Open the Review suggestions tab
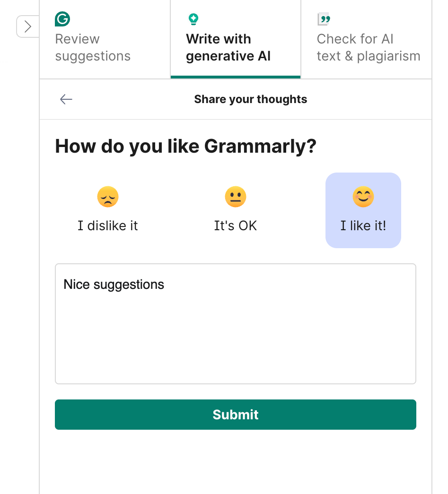448x494 pixels. (93, 39)
